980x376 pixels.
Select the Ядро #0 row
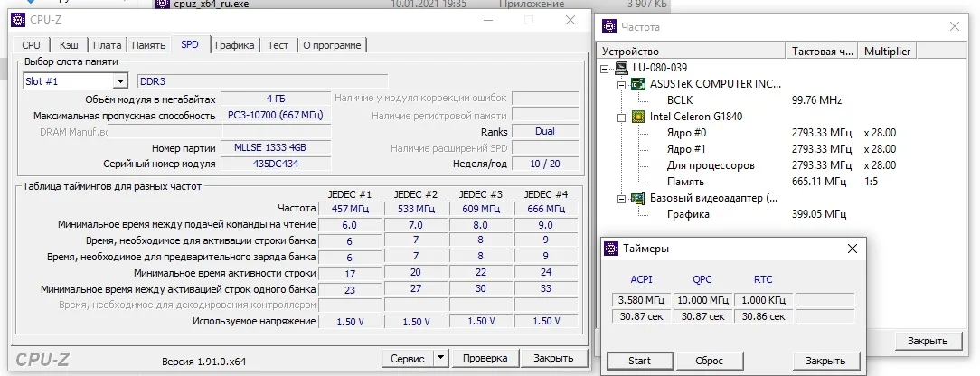click(x=687, y=132)
